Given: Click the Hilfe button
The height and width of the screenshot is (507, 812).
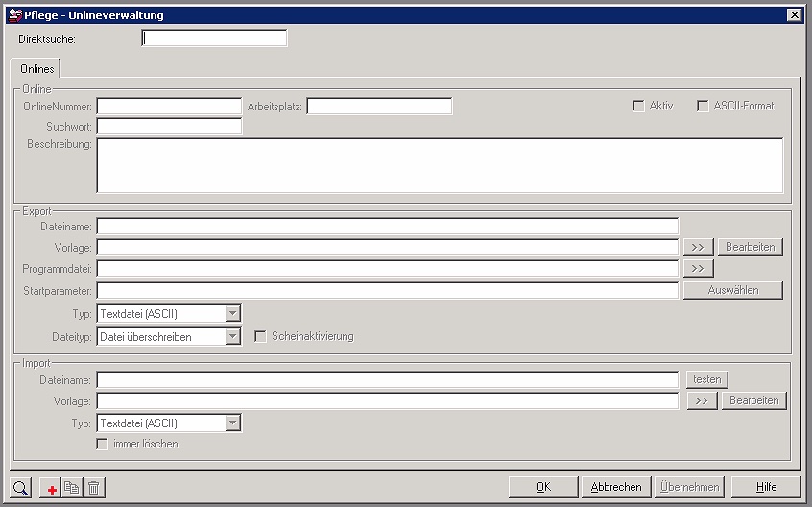Looking at the screenshot, I should coord(766,487).
